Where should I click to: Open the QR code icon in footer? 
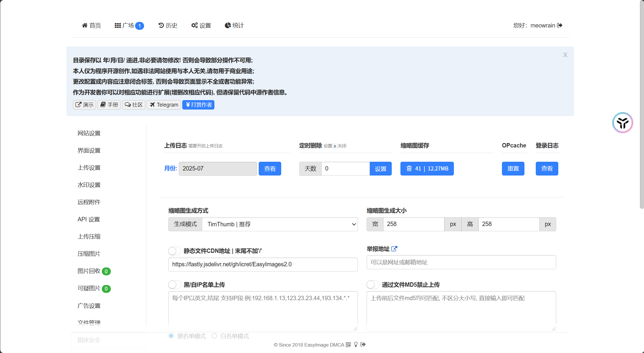(x=348, y=345)
